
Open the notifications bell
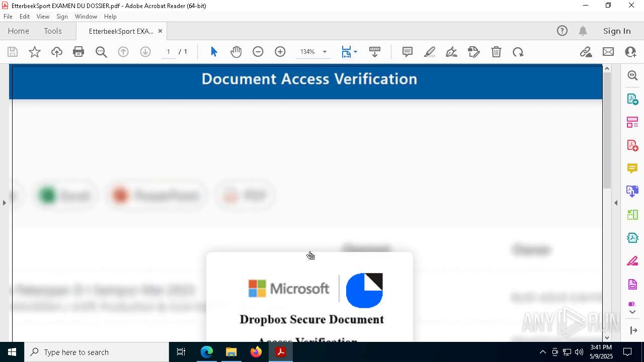pyautogui.click(x=583, y=31)
